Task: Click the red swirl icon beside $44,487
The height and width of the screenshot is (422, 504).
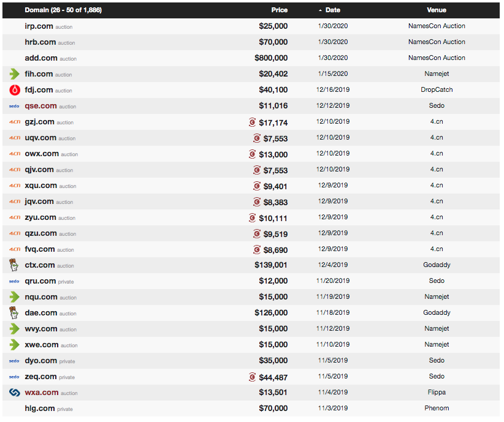Action: click(252, 377)
